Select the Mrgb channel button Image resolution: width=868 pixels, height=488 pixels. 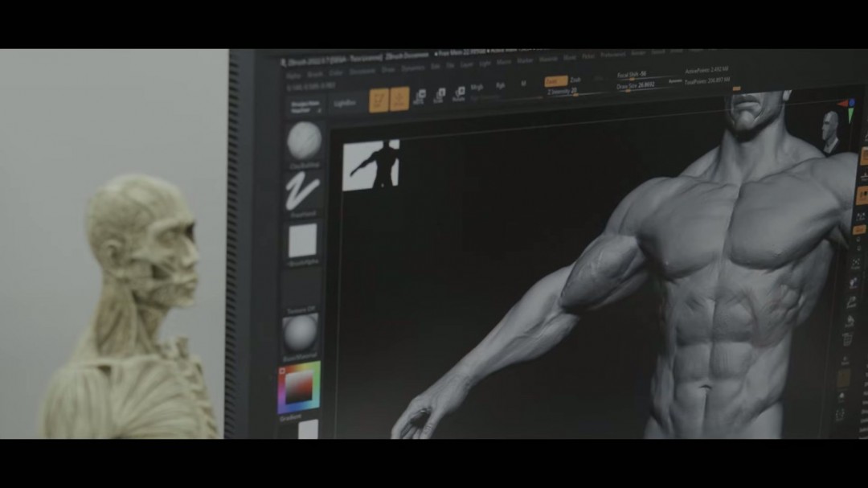tap(477, 87)
